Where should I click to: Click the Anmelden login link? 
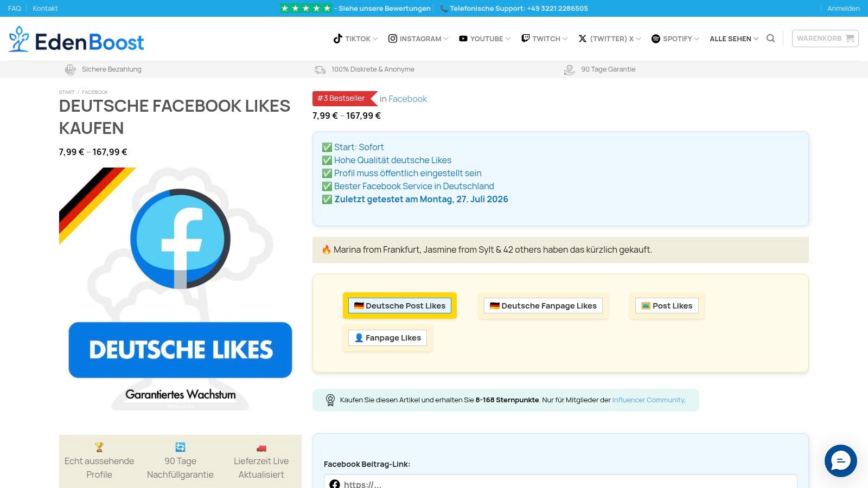pyautogui.click(x=844, y=9)
